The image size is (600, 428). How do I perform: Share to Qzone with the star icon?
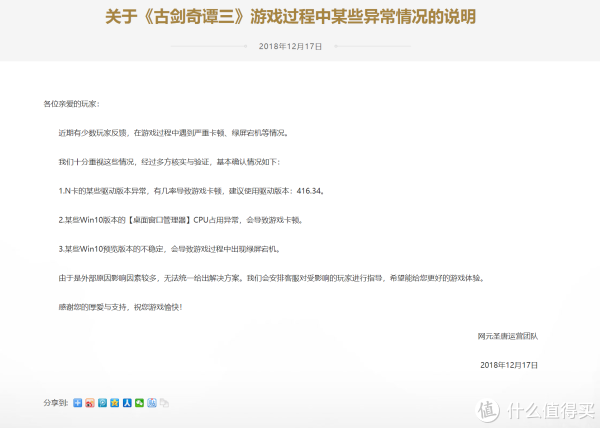[x=115, y=403]
